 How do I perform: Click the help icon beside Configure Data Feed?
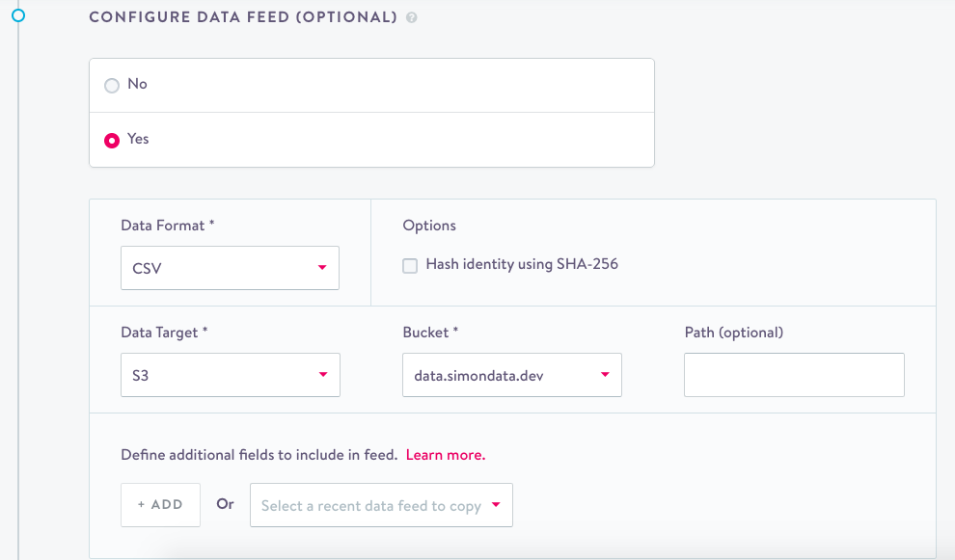412,17
